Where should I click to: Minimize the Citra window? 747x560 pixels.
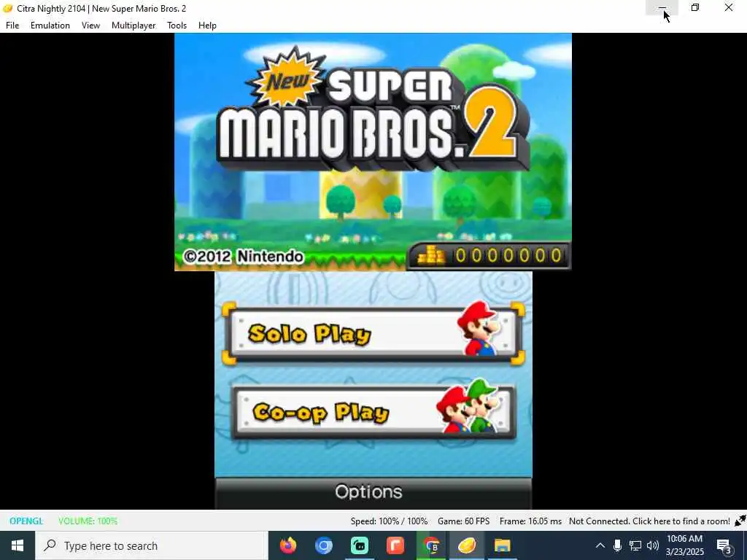662,7
